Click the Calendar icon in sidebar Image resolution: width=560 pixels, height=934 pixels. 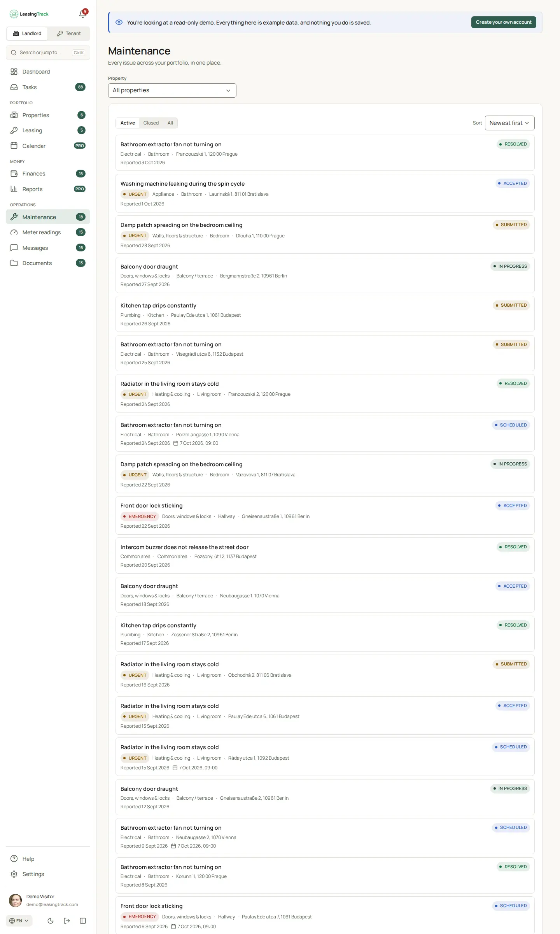pos(14,146)
